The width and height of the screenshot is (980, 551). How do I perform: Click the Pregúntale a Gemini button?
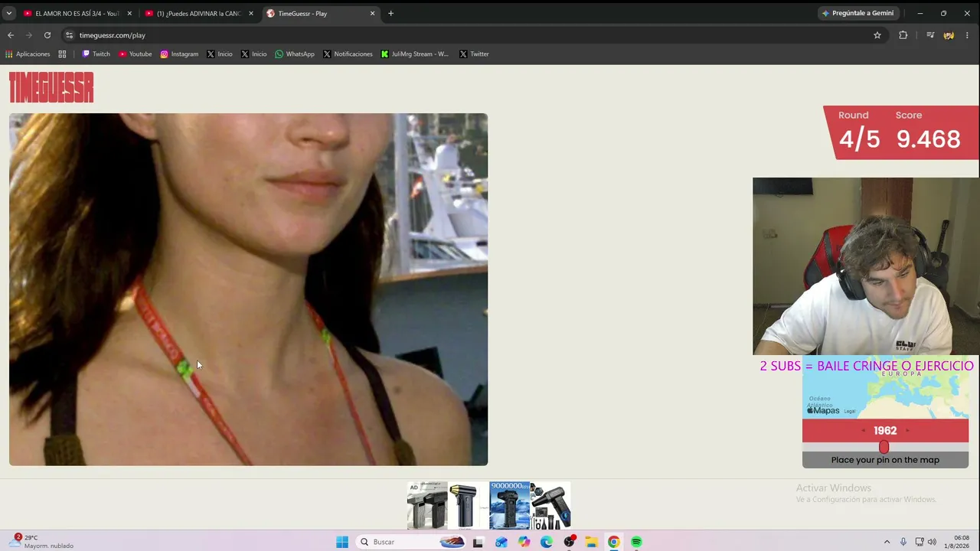(857, 13)
